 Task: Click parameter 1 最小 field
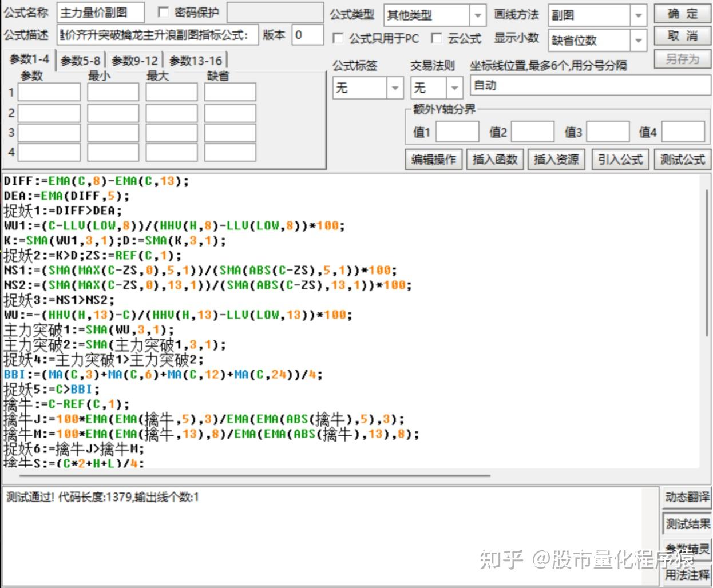113,92
